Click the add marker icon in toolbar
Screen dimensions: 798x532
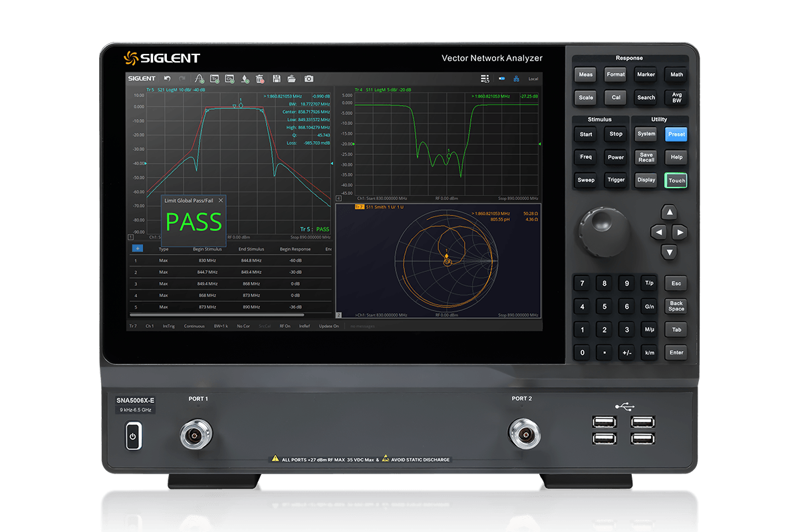pos(245,78)
